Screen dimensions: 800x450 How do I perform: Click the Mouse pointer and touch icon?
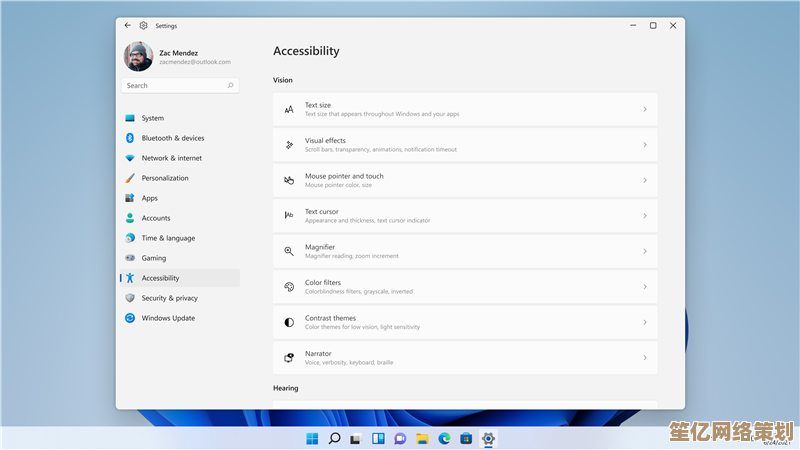289,180
